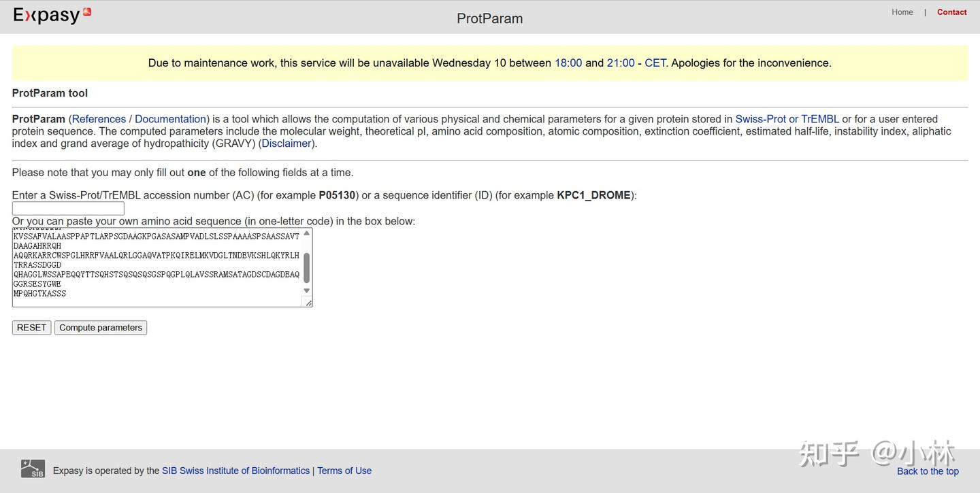The height and width of the screenshot is (493, 980).
Task: Follow the Swiss-Prot or TrEMBL link
Action: [787, 119]
